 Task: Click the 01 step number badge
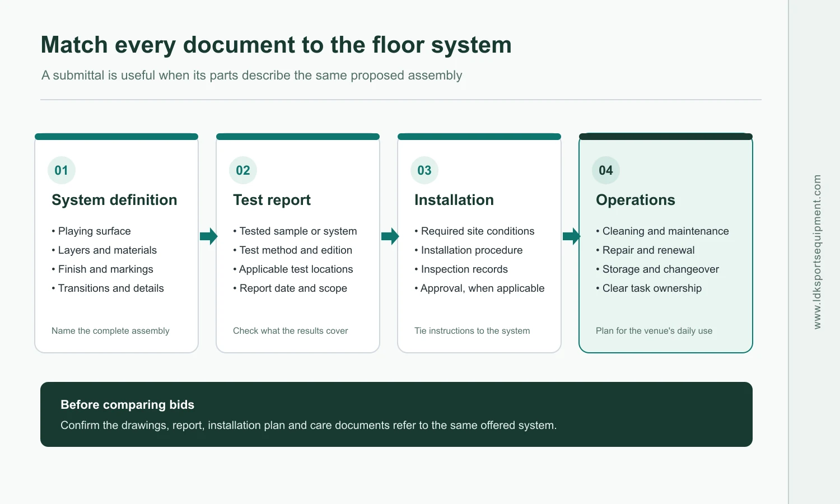(x=62, y=170)
